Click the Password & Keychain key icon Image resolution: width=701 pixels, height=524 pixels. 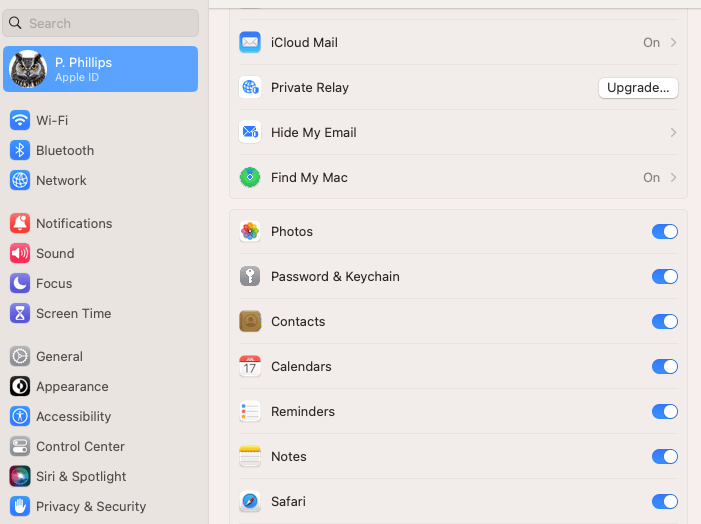click(250, 276)
